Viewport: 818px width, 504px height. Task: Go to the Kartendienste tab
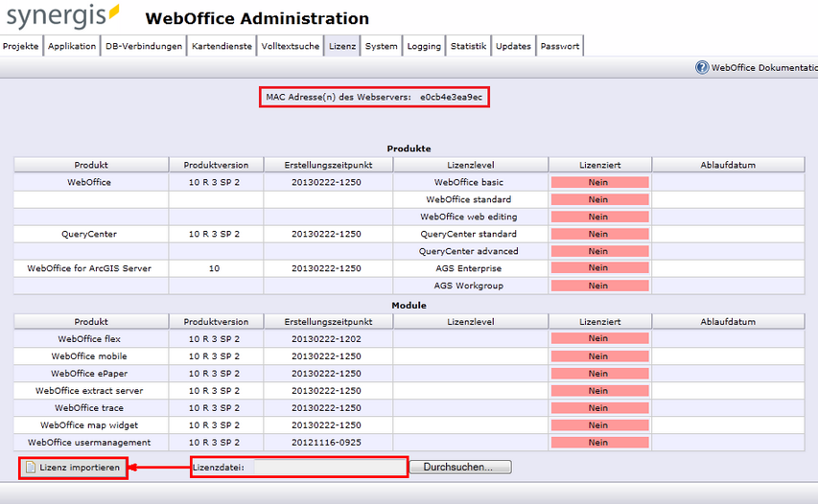[x=222, y=46]
